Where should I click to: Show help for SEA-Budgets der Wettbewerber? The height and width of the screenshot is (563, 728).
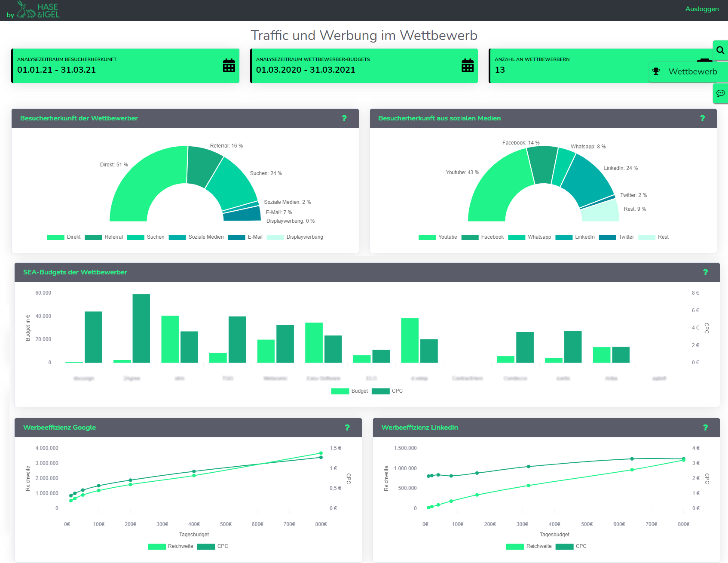click(x=705, y=272)
